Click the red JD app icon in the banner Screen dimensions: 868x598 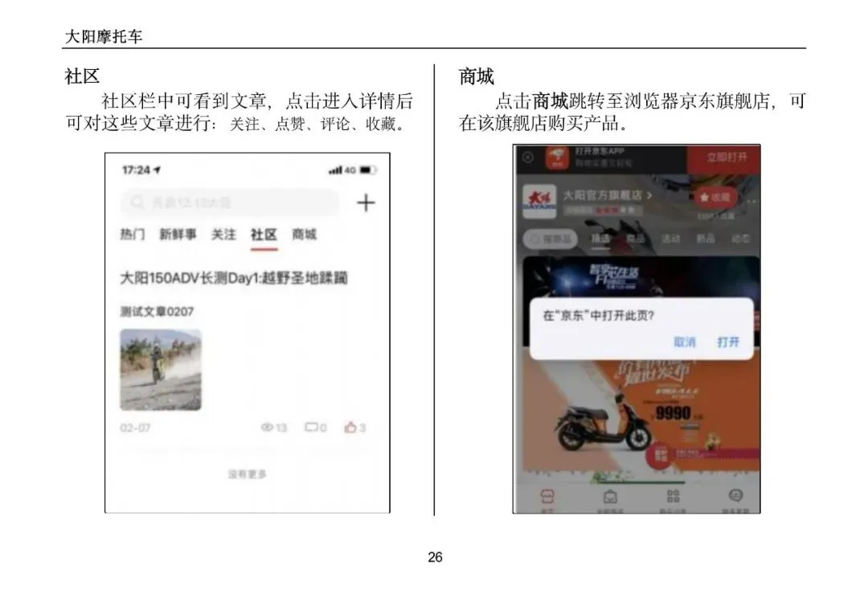point(557,158)
